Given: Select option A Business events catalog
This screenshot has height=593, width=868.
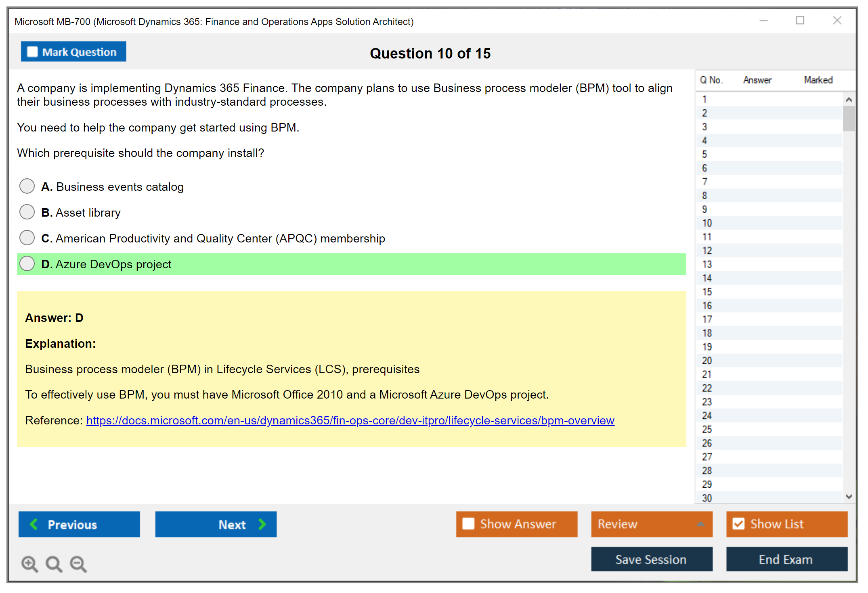Looking at the screenshot, I should click(27, 186).
